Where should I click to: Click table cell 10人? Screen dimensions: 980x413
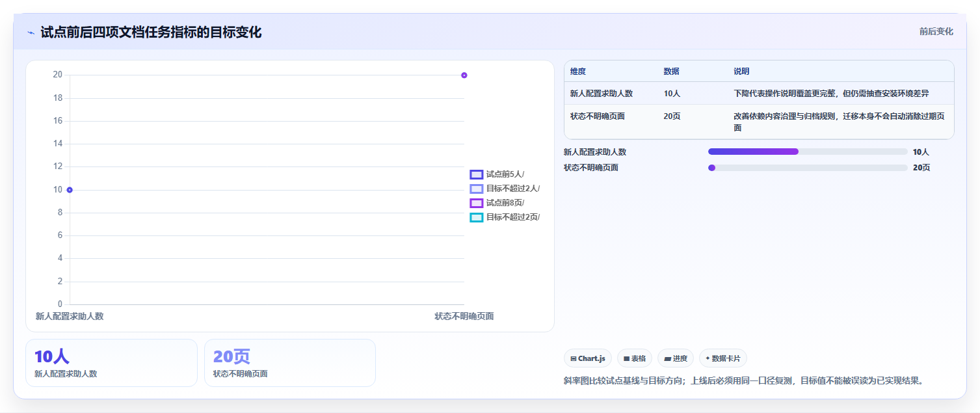point(672,94)
